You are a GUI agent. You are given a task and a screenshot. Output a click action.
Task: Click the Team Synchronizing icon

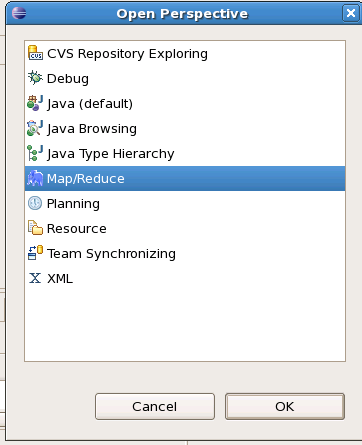(35, 253)
